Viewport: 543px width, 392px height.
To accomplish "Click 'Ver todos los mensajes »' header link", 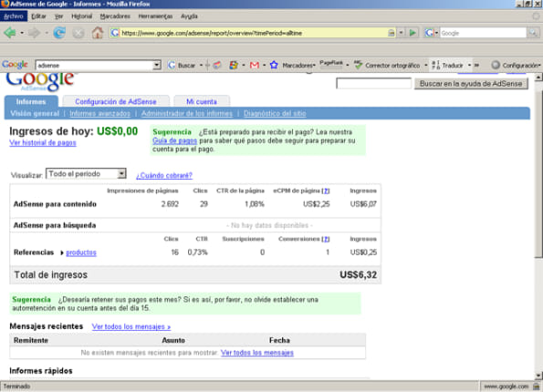I will [131, 326].
